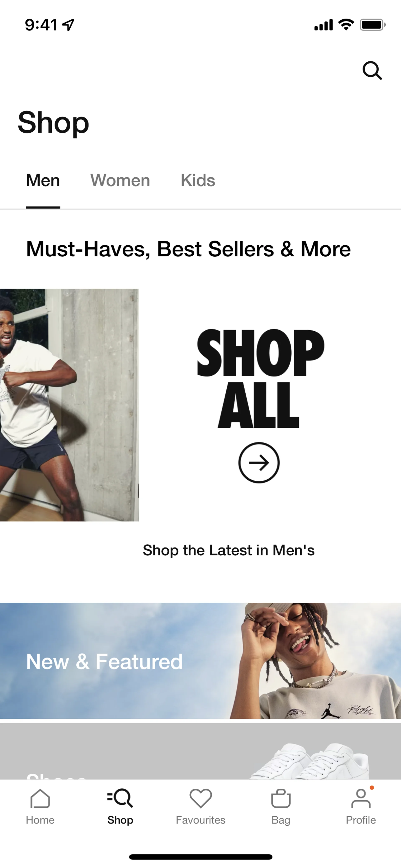
Task: Switch to the Women tab
Action: [120, 180]
